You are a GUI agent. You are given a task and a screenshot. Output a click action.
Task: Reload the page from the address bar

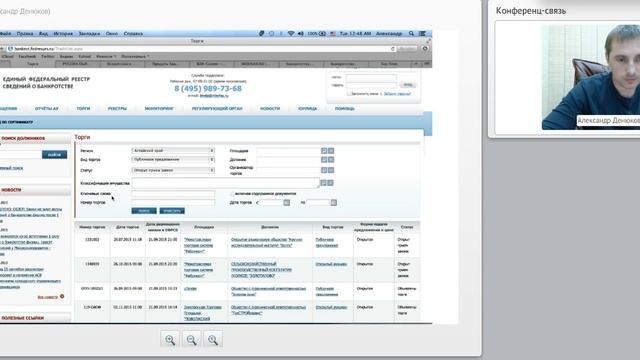tap(393, 49)
